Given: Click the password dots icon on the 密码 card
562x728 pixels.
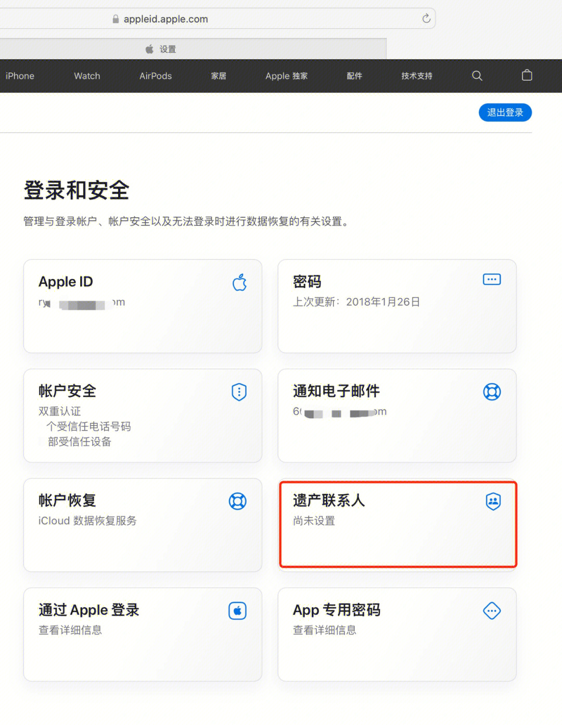Looking at the screenshot, I should (x=492, y=280).
